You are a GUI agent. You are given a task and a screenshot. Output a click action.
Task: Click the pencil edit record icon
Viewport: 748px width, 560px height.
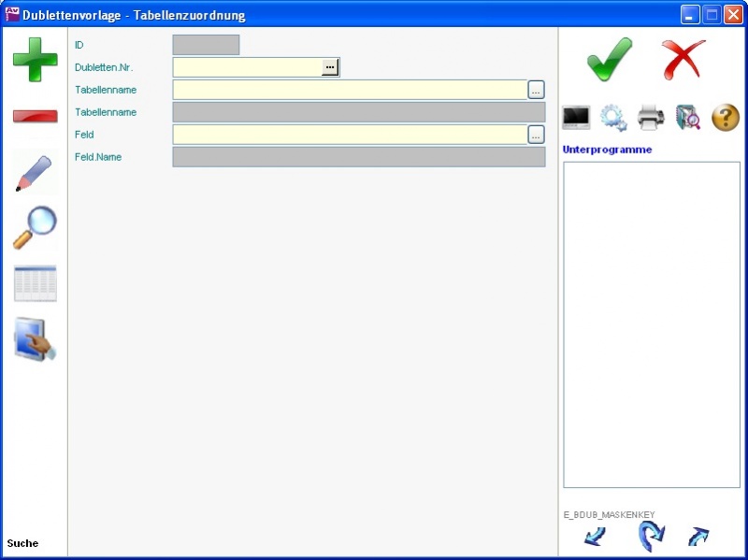(x=35, y=173)
